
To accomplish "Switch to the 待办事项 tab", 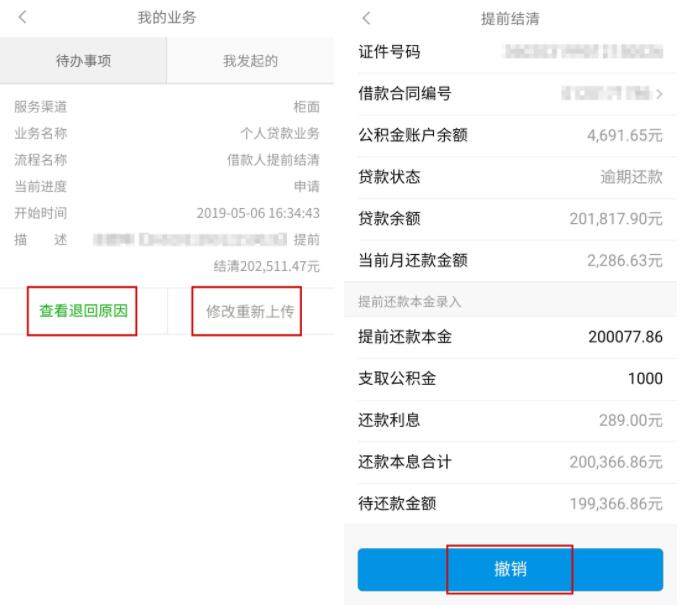I will pyautogui.click(x=83, y=61).
